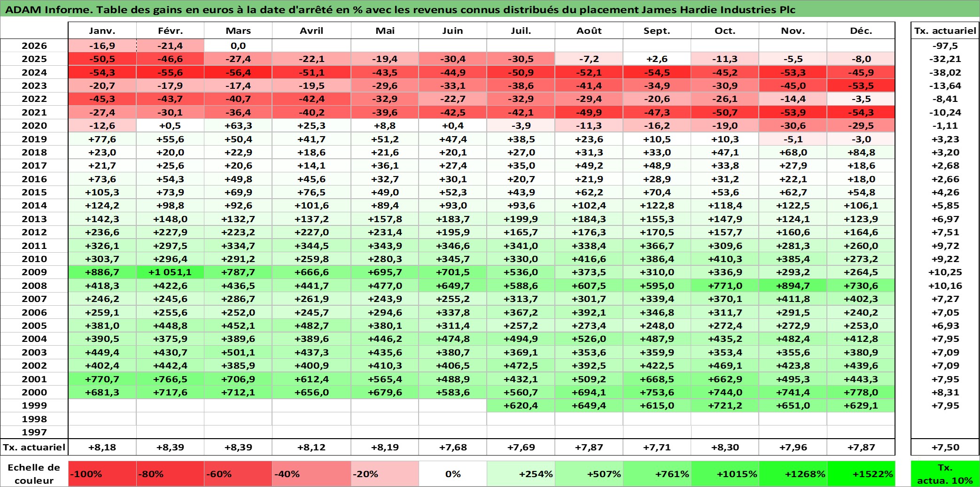Select the +1 051,1 cell for 2009

coord(170,272)
